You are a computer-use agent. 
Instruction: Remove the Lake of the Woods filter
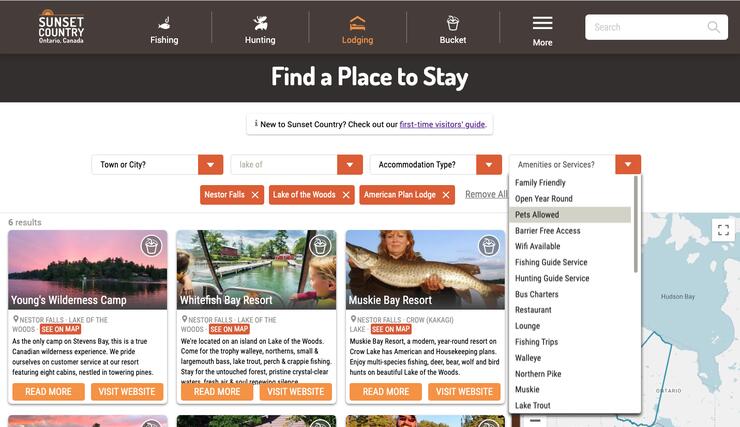point(346,195)
